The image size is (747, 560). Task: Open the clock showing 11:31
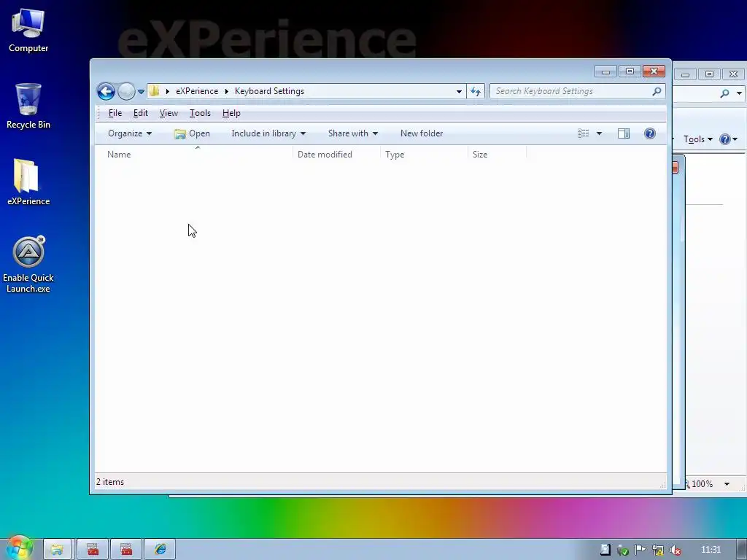711,550
